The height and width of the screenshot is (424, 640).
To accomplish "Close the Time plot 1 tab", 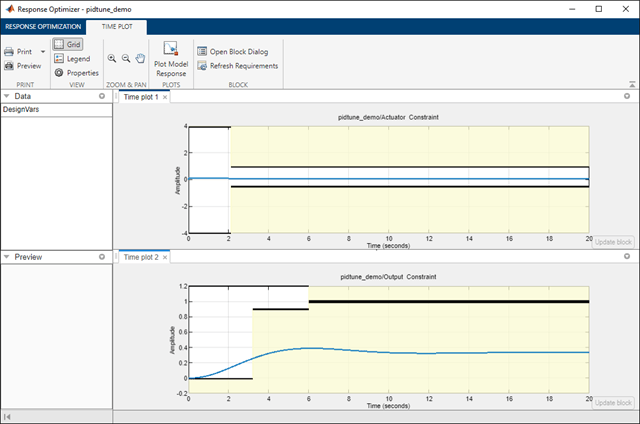I will 167,97.
